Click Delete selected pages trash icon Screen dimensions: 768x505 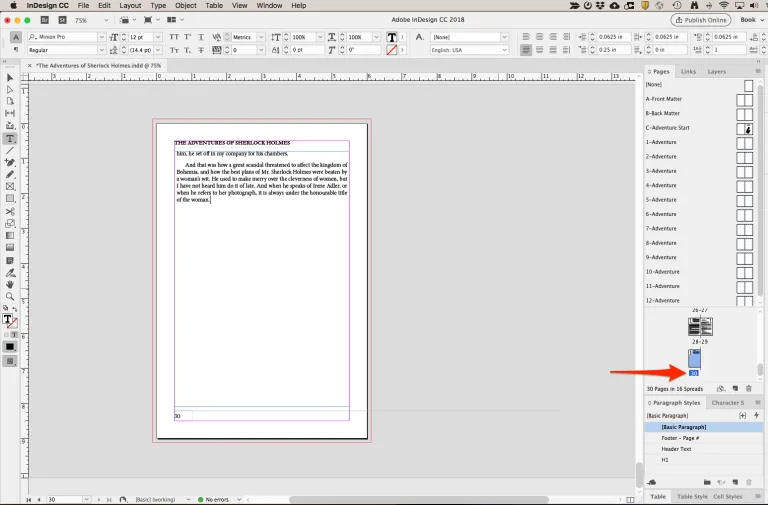point(748,388)
